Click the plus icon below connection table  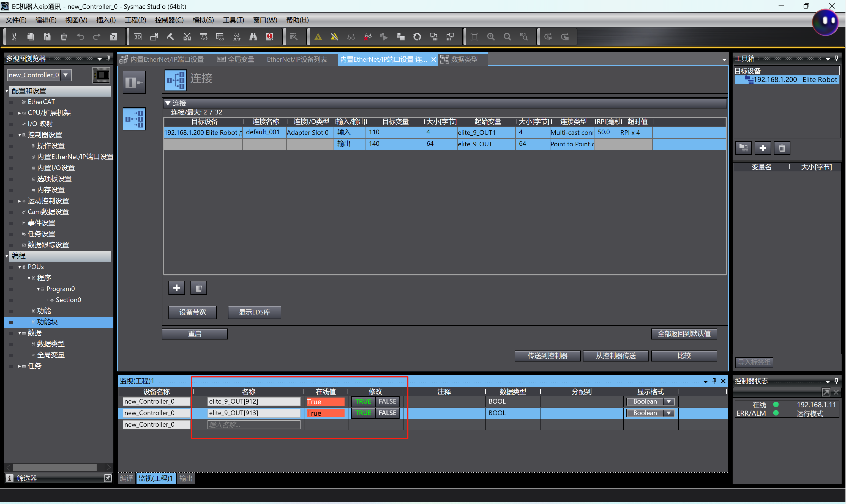tap(177, 288)
